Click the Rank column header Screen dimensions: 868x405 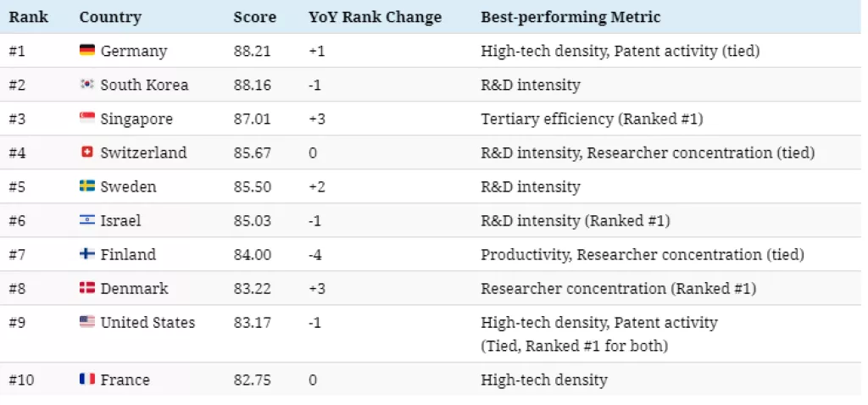tap(28, 17)
